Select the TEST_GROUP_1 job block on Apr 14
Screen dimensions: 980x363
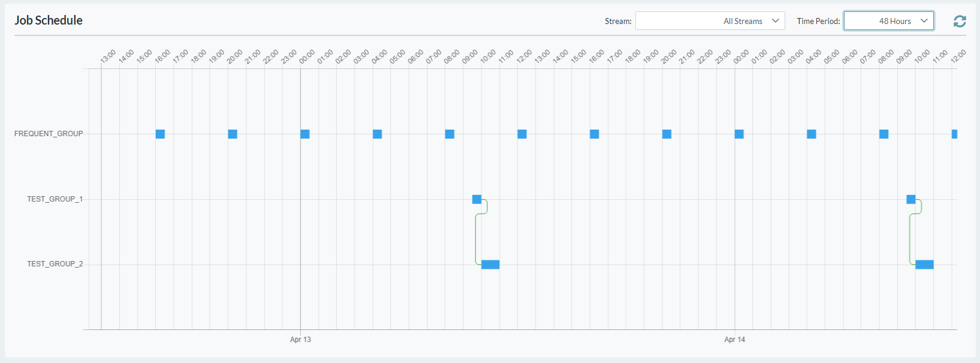pyautogui.click(x=911, y=199)
